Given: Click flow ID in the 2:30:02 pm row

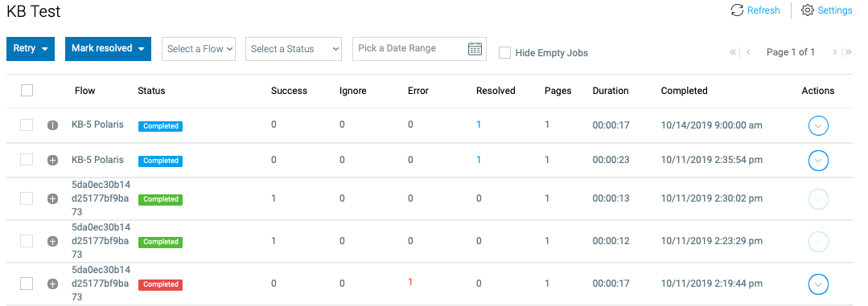Looking at the screenshot, I should [101, 198].
